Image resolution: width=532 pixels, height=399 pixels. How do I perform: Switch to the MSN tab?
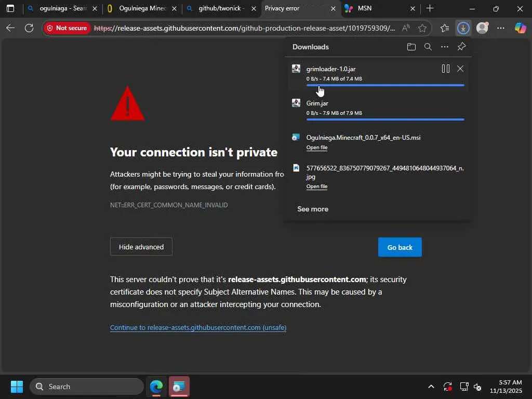(x=380, y=8)
